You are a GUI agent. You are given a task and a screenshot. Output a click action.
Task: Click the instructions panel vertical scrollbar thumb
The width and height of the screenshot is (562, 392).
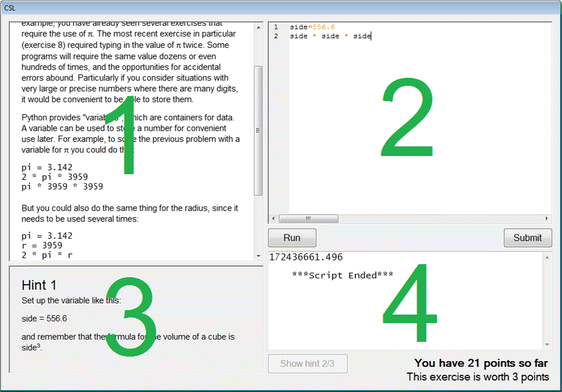coord(258,131)
